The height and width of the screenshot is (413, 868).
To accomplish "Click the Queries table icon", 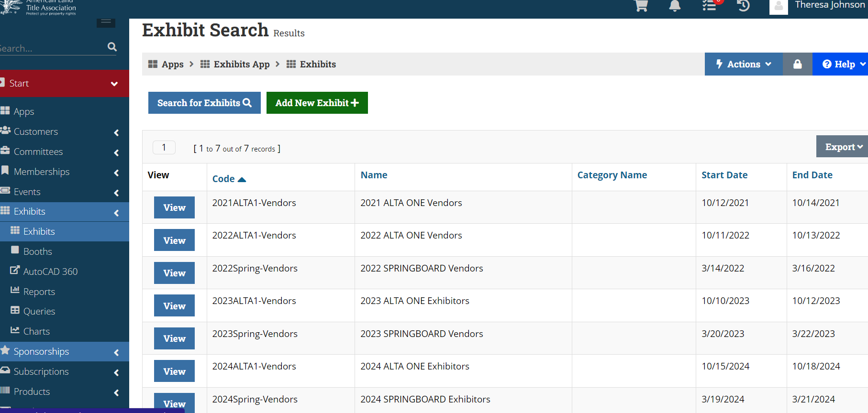I will tap(15, 310).
